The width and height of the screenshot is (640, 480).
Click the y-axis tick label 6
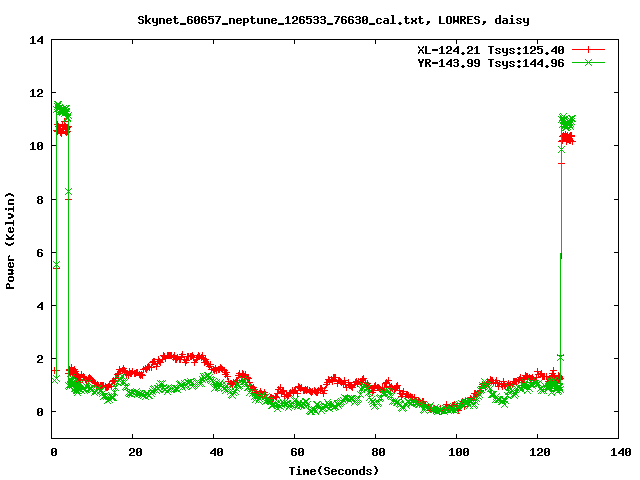point(40,253)
